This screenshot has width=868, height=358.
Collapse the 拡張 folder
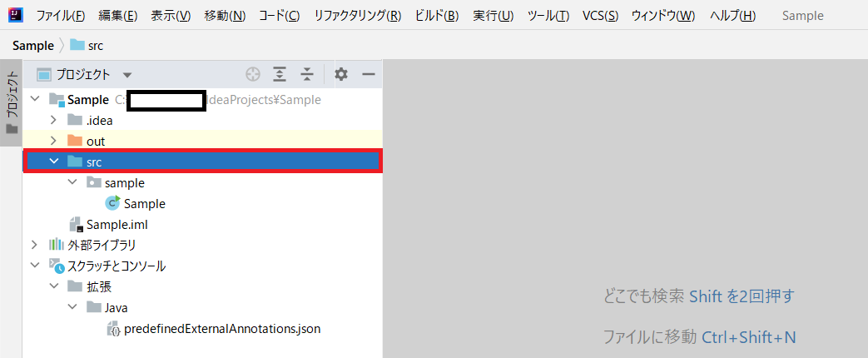coord(54,286)
